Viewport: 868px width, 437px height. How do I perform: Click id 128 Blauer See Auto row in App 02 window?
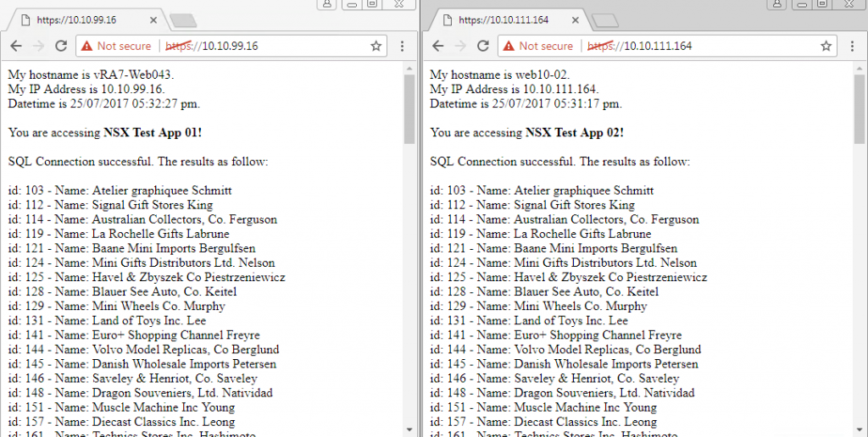(544, 291)
